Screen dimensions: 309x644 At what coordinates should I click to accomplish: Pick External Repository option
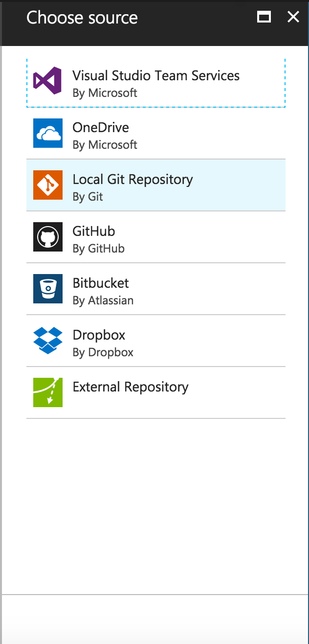coord(155,392)
